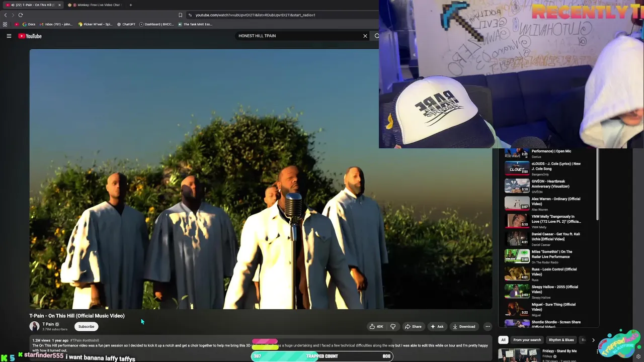Play Shordie Shordie - Screen Share playlist item
Image resolution: width=644 pixels, height=362 pixels.
(543, 323)
